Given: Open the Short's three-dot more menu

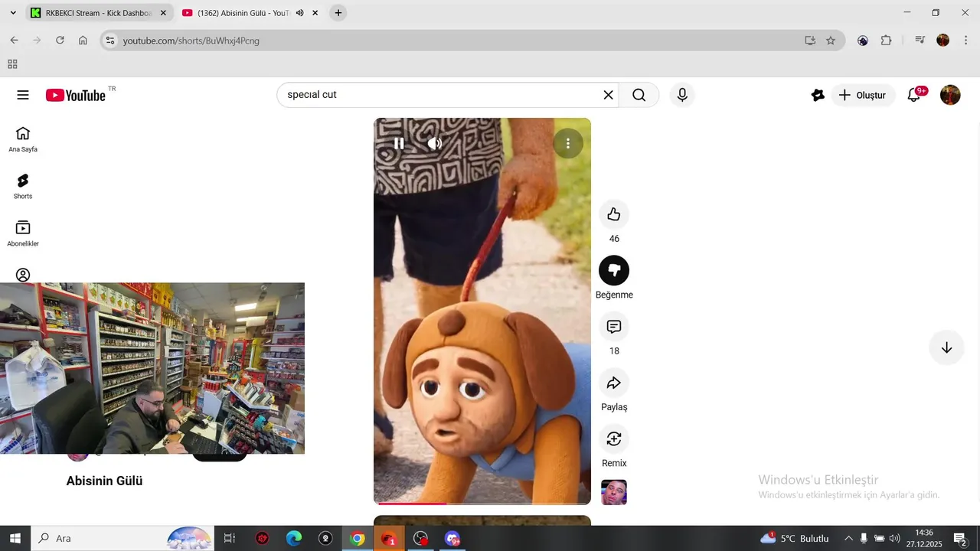Looking at the screenshot, I should [568, 143].
